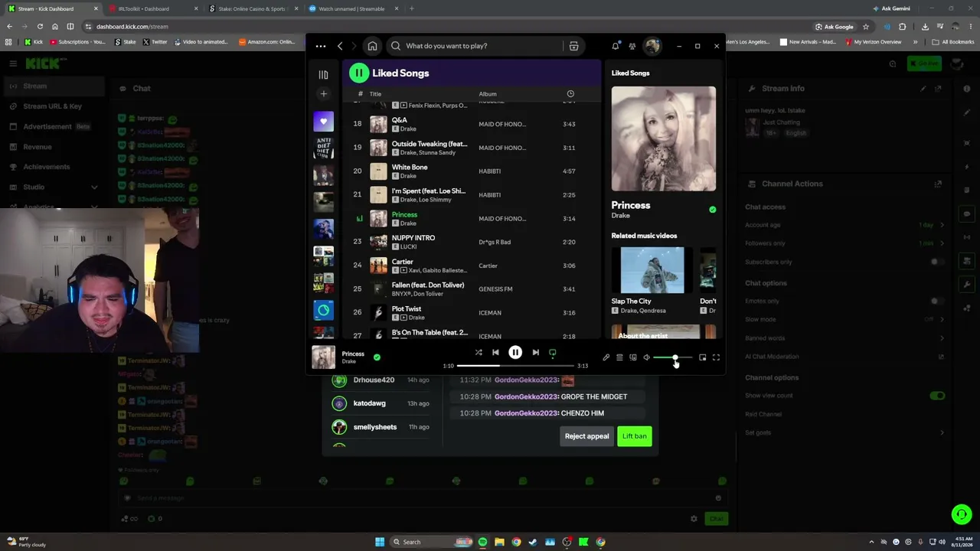Adjust the Spotify volume slider
980x551 pixels.
click(672, 357)
